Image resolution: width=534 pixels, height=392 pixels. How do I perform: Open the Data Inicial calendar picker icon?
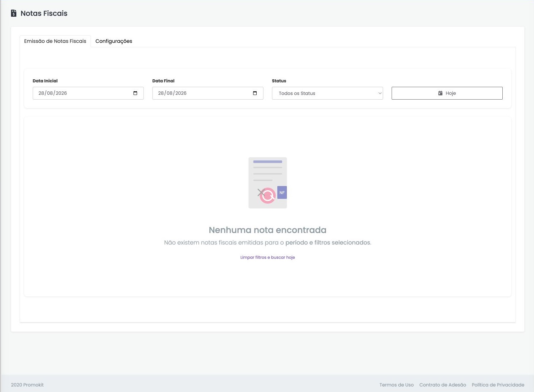(135, 93)
